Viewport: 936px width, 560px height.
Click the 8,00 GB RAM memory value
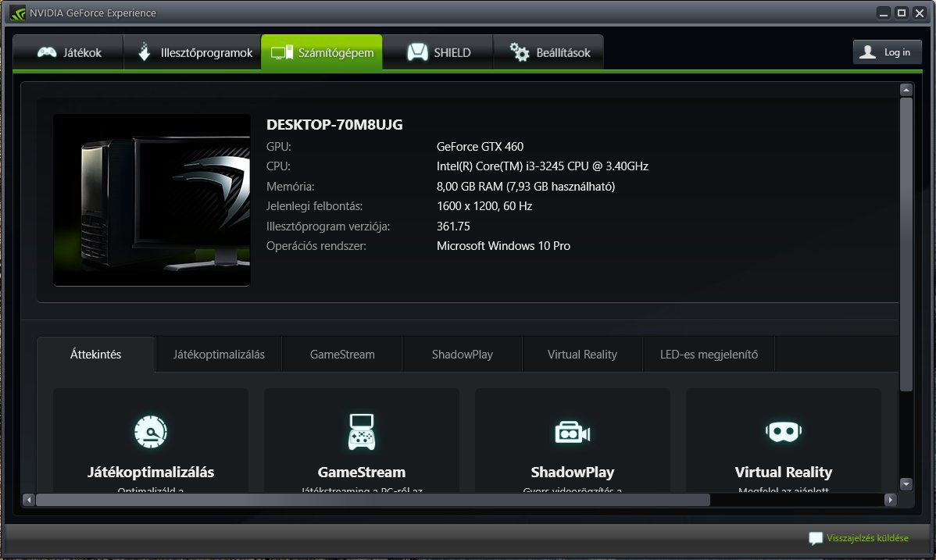525,186
